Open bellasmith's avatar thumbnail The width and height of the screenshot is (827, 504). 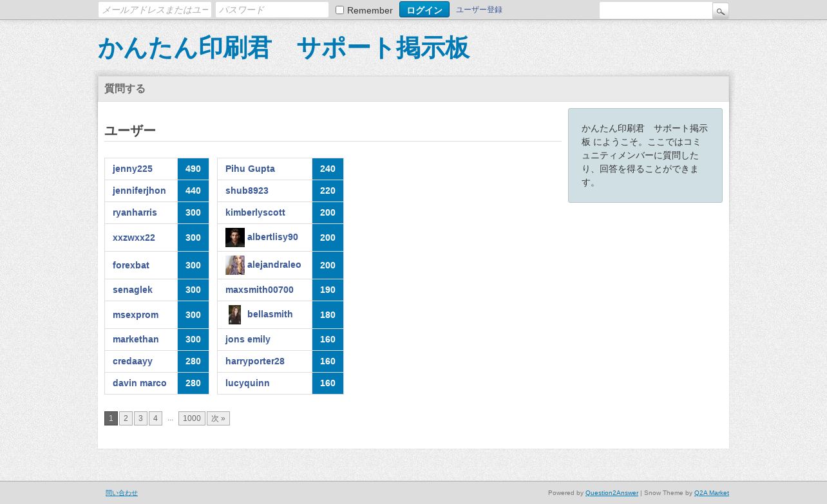coord(235,315)
